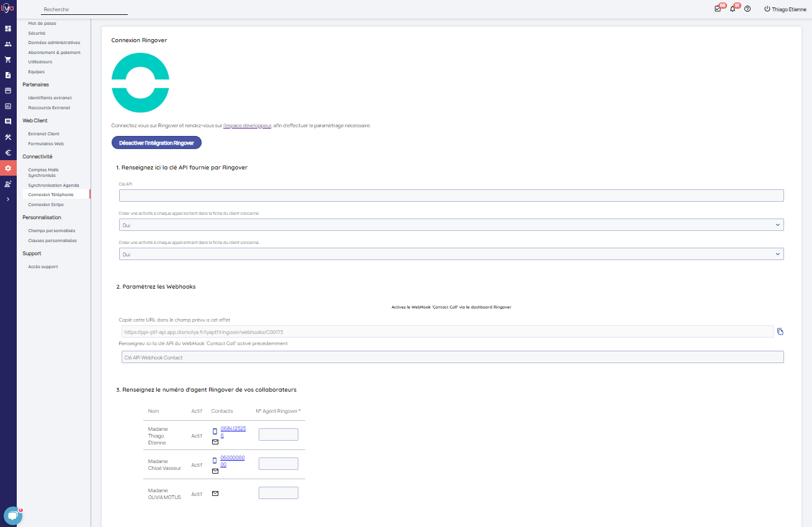The image size is (812, 527).
Task: Click Désactiver l'intégration Ringover button
Action: point(156,143)
